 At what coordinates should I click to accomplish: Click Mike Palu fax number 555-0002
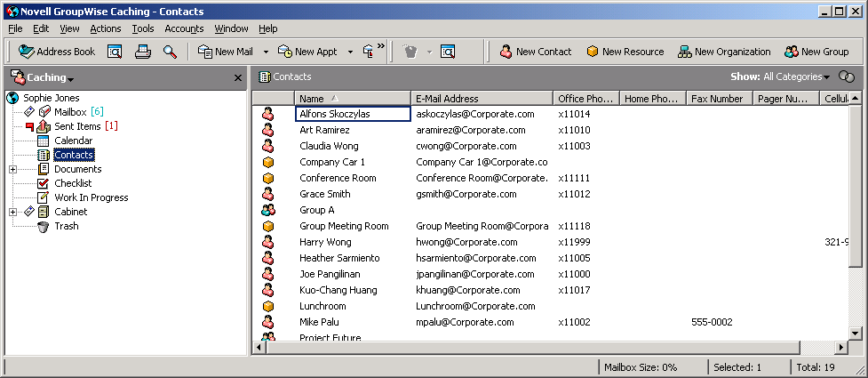click(x=712, y=323)
